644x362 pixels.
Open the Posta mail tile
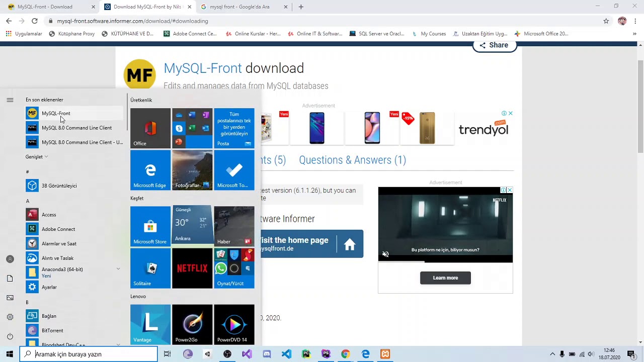234,128
